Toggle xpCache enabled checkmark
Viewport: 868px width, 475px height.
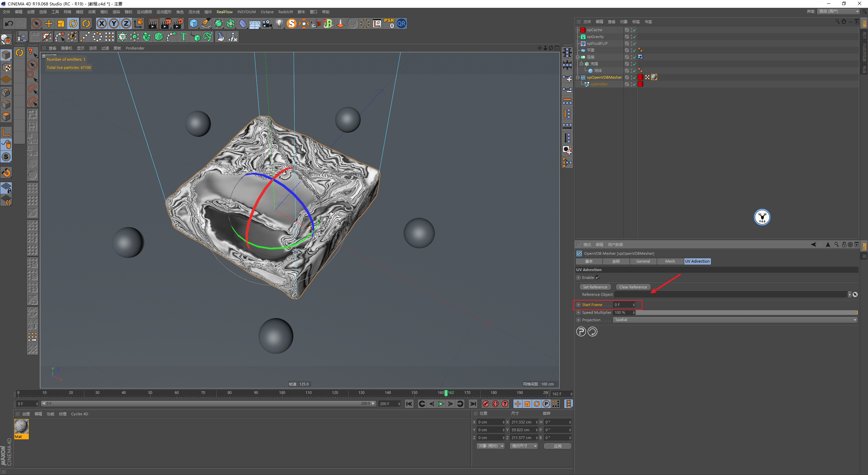[x=634, y=30]
